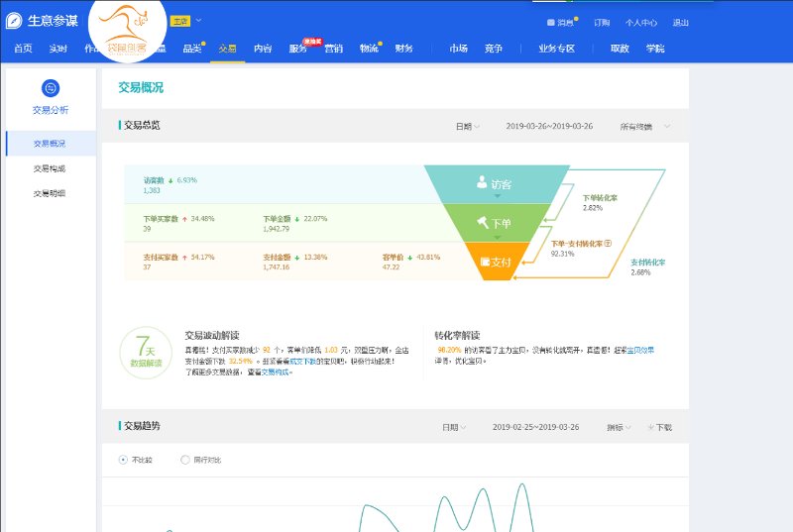793x532 pixels.
Task: Click the 支付转化率 2.68% label
Action: [648, 267]
